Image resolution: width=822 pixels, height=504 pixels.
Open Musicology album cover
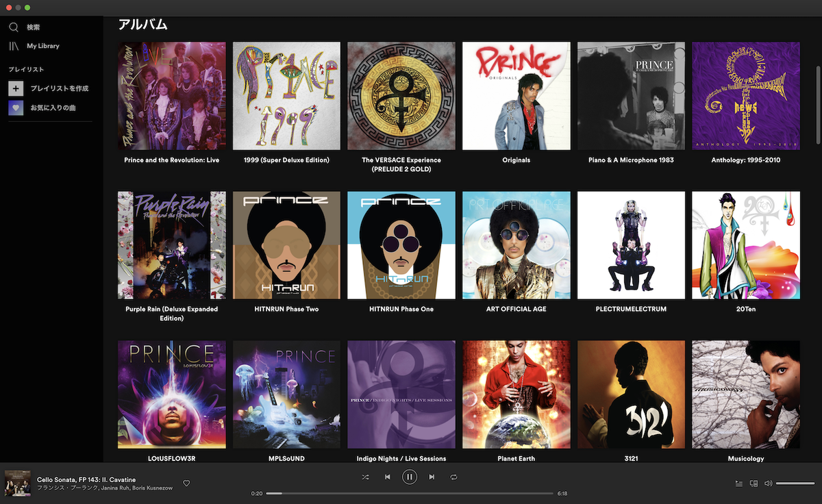coord(746,394)
